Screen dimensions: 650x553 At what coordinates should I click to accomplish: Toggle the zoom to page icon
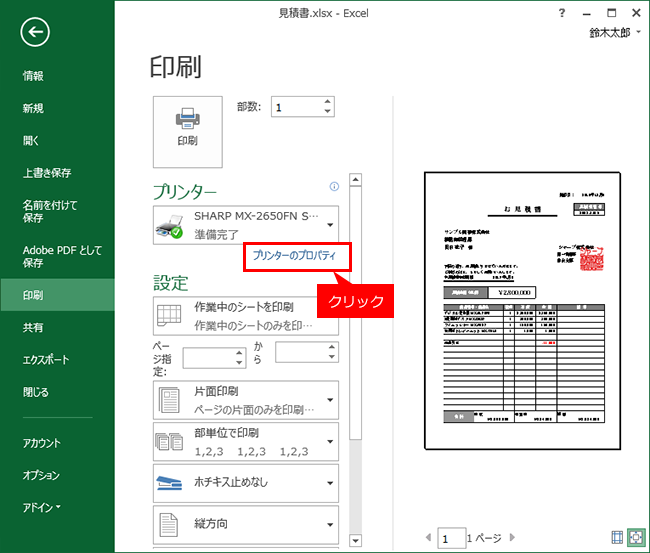click(x=636, y=538)
